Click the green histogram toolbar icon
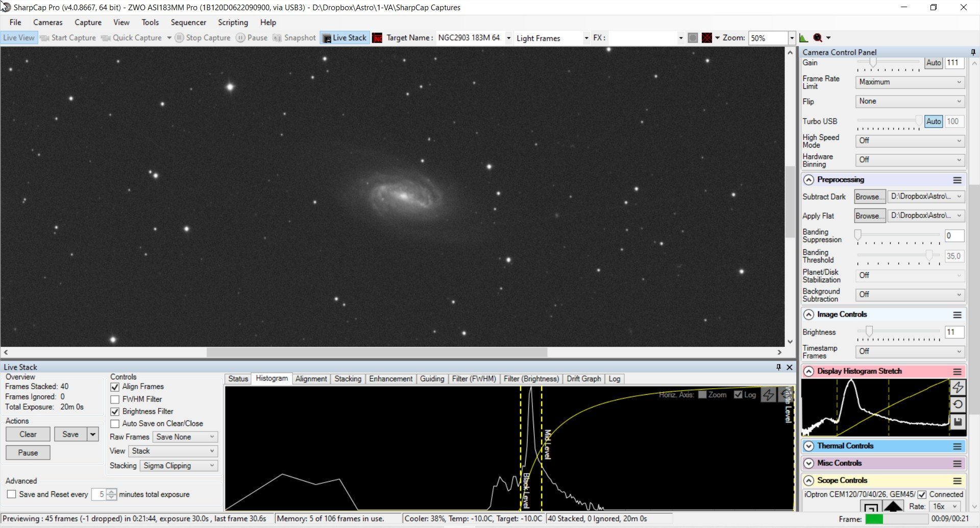This screenshot has width=980, height=528. pyautogui.click(x=803, y=38)
